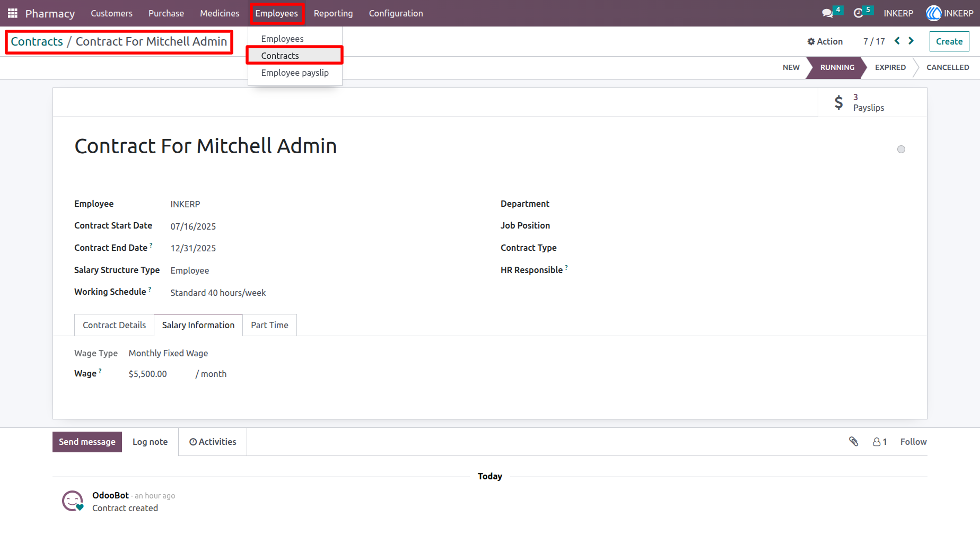The image size is (980, 552).
Task: Open the conversations chat icon
Action: point(827,13)
